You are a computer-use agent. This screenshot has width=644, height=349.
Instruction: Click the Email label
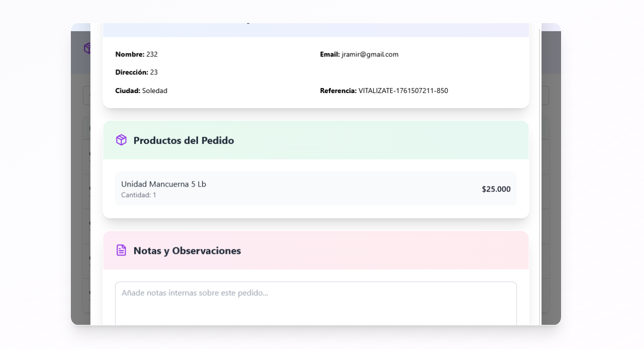pyautogui.click(x=330, y=54)
